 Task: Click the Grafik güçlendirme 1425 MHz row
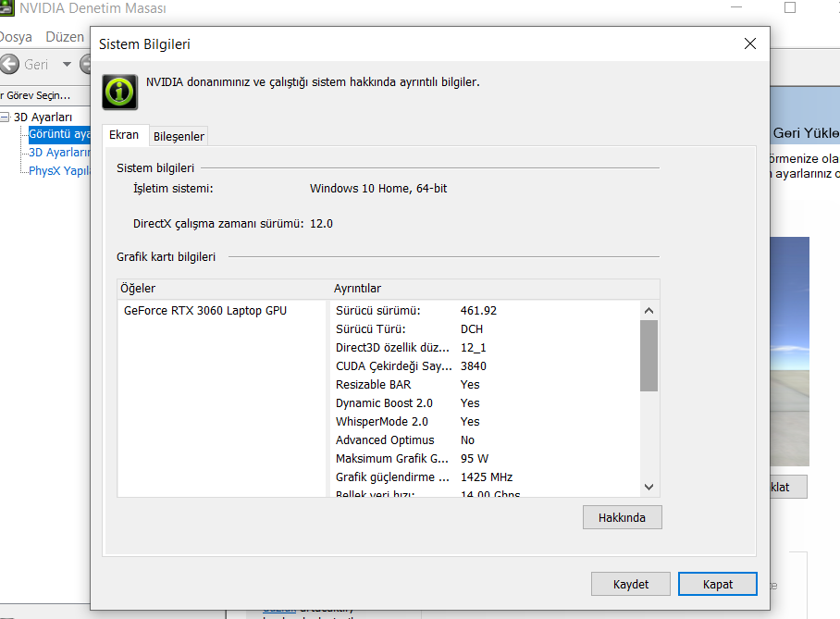pos(487,477)
